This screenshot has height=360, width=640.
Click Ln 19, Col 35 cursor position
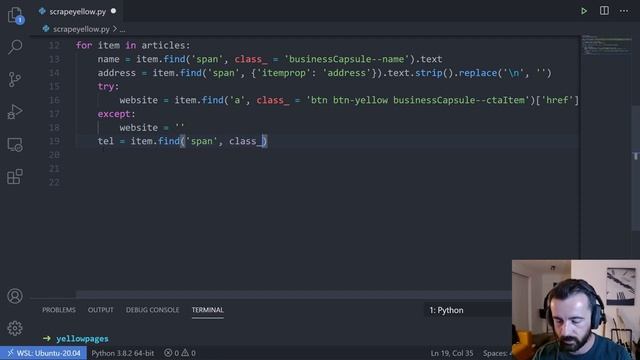point(451,353)
